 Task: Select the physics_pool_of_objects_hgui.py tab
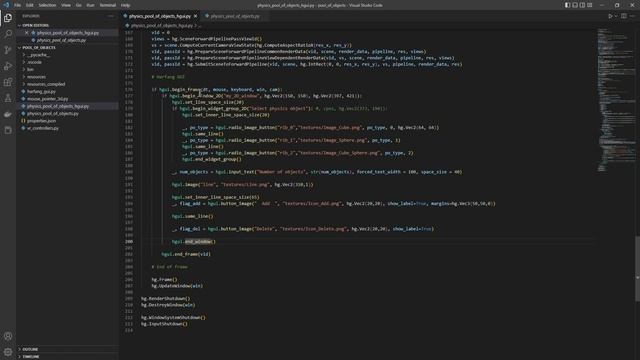pos(159,16)
